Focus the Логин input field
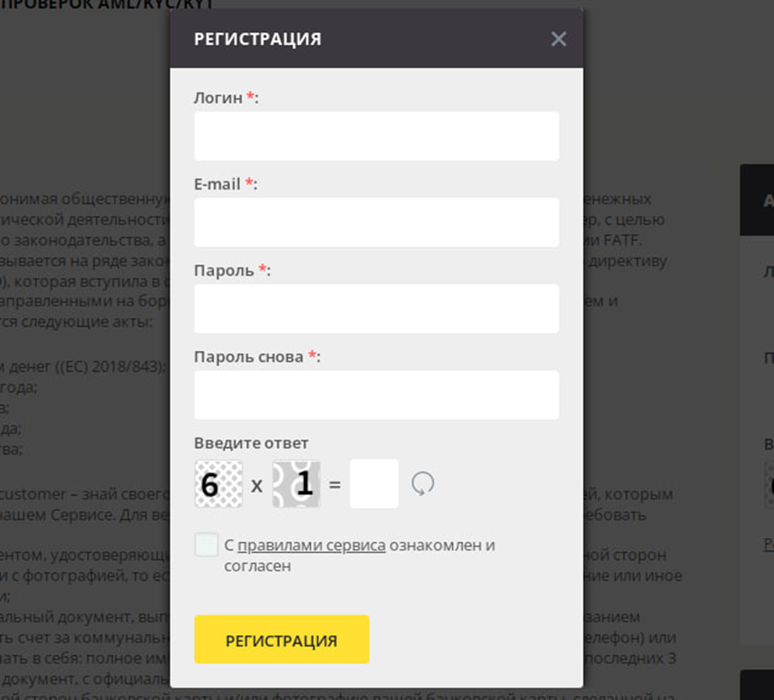Screen dimensions: 774x700 [x=376, y=136]
